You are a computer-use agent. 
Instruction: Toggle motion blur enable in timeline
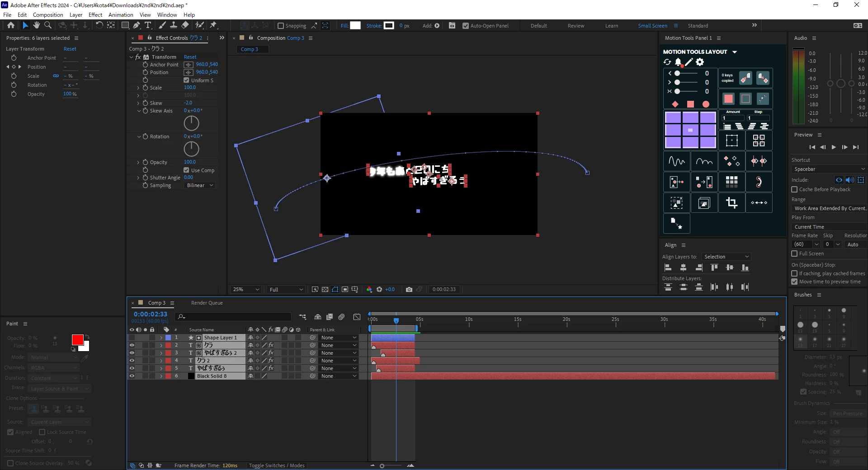(342, 317)
